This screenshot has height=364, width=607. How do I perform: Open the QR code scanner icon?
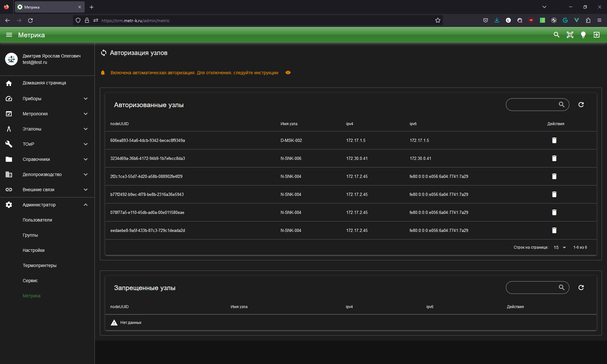(x=570, y=35)
